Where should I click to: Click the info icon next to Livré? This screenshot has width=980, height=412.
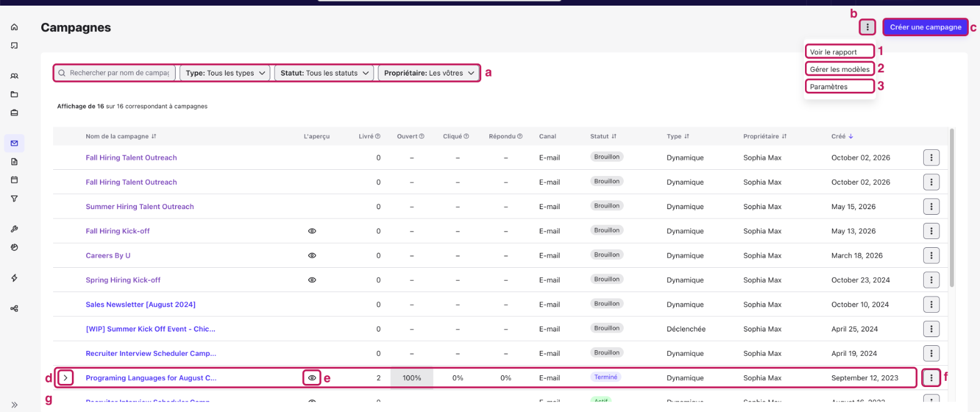pyautogui.click(x=377, y=136)
